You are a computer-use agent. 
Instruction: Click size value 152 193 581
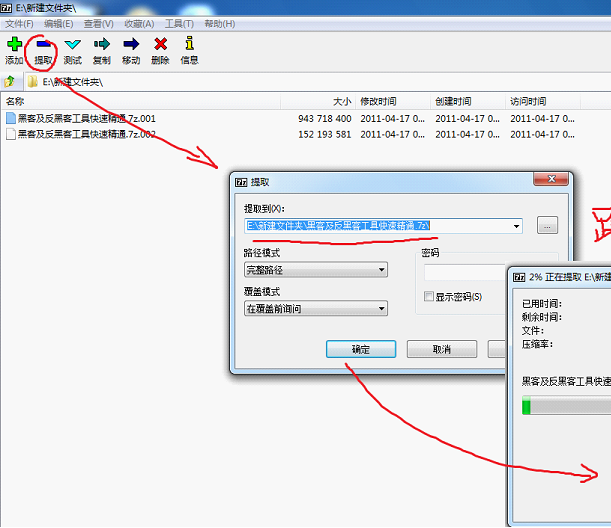325,134
